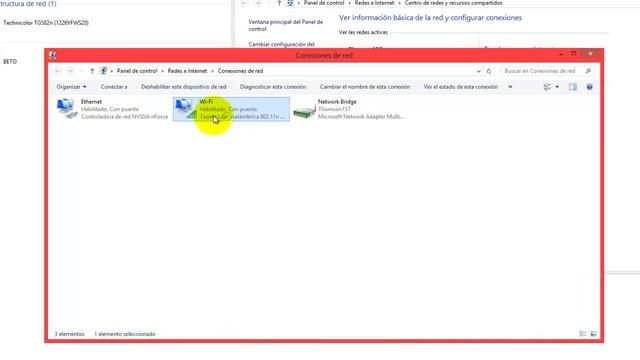The height and width of the screenshot is (360, 640).
Task: Click the 3 elementos status text
Action: pos(69,334)
